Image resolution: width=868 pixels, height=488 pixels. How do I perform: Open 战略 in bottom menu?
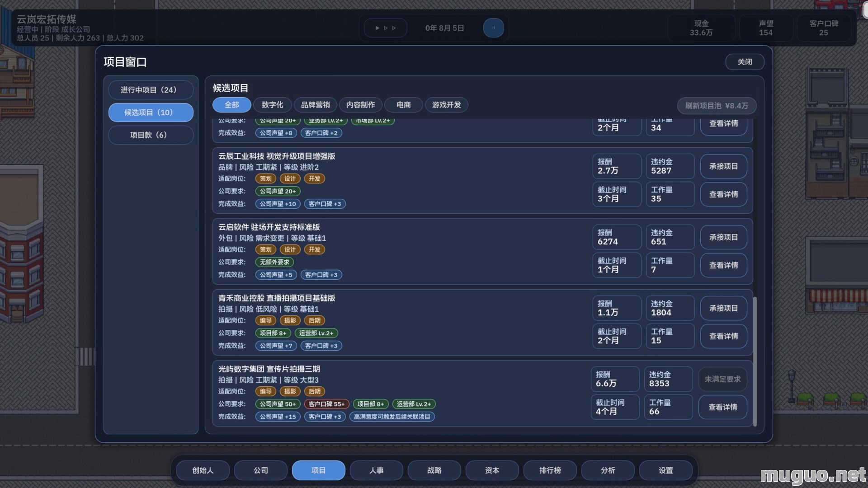(x=434, y=470)
